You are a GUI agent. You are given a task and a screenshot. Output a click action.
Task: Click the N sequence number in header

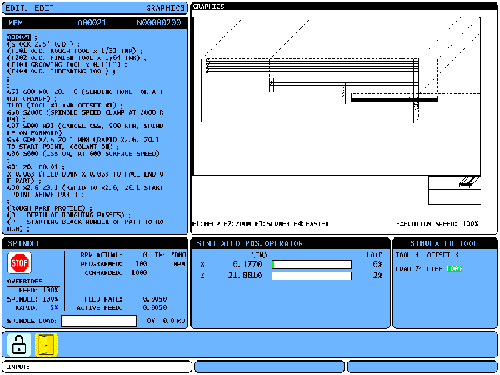click(x=159, y=22)
